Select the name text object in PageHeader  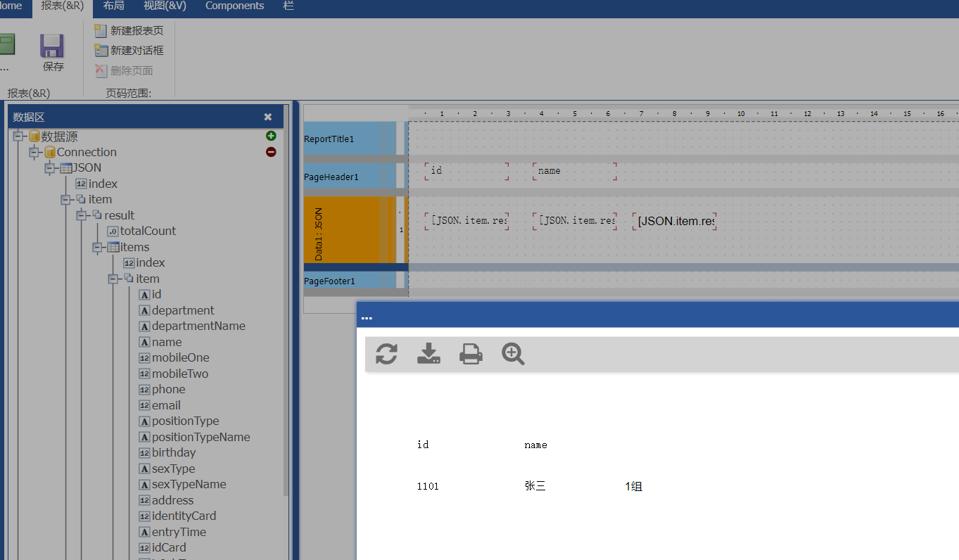click(x=575, y=171)
